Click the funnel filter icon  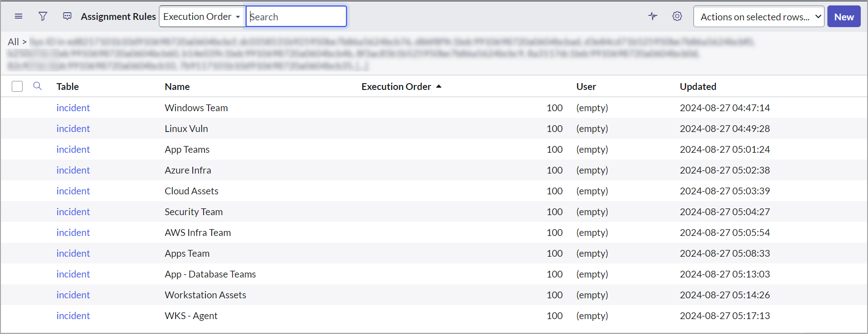[x=43, y=16]
